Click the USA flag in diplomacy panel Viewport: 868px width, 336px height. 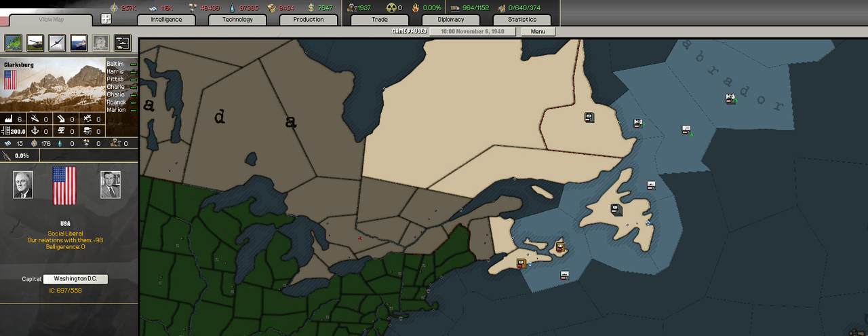pos(64,185)
